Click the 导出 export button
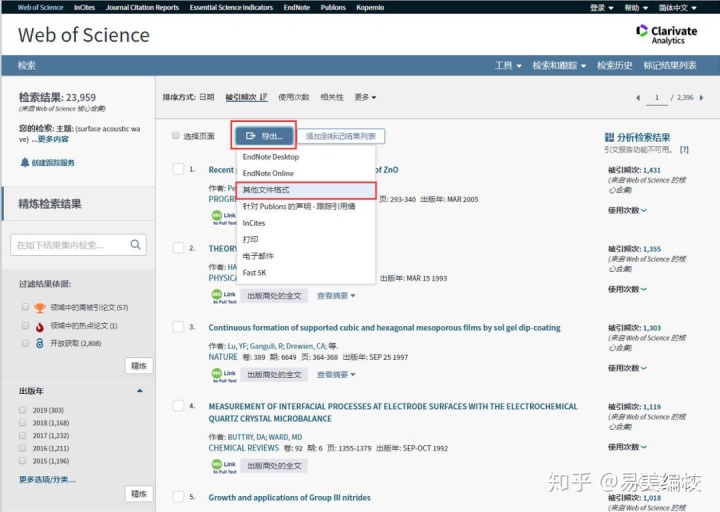Viewport: 720px width, 512px height. 264,136
